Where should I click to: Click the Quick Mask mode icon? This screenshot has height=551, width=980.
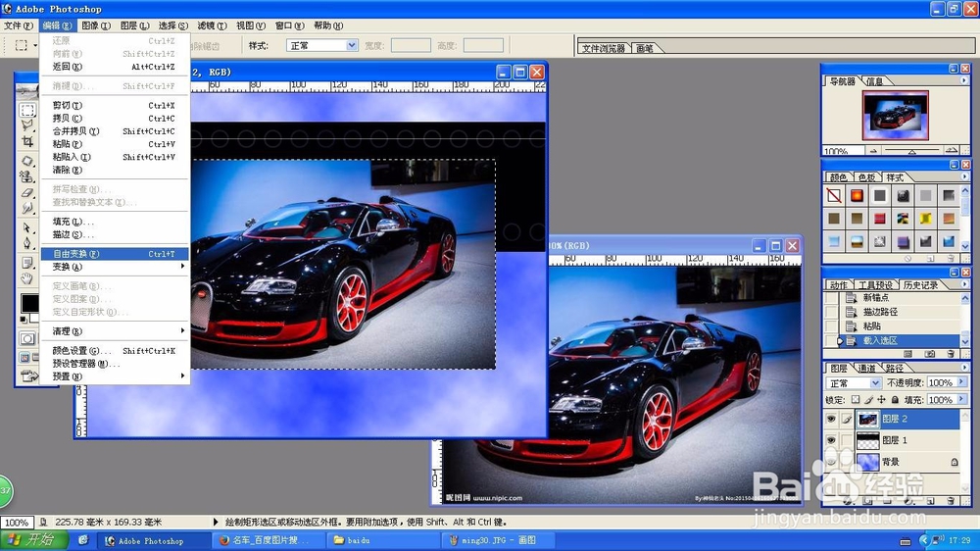27,338
